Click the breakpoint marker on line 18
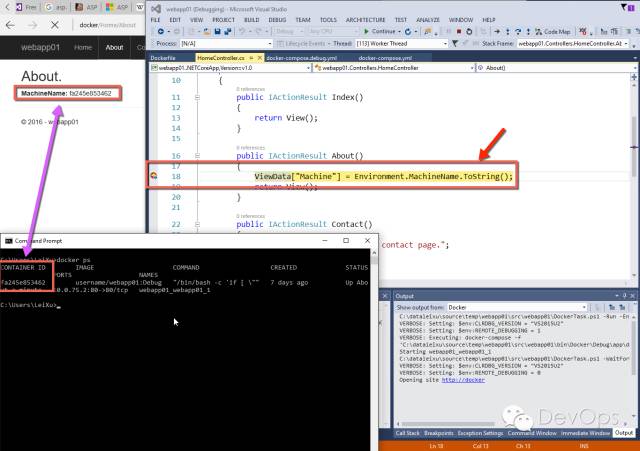 pos(154,176)
